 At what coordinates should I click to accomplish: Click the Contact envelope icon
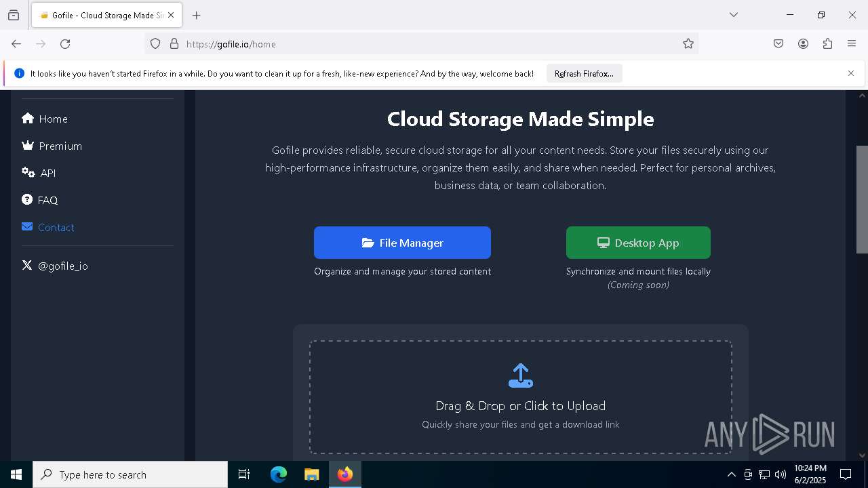click(27, 226)
